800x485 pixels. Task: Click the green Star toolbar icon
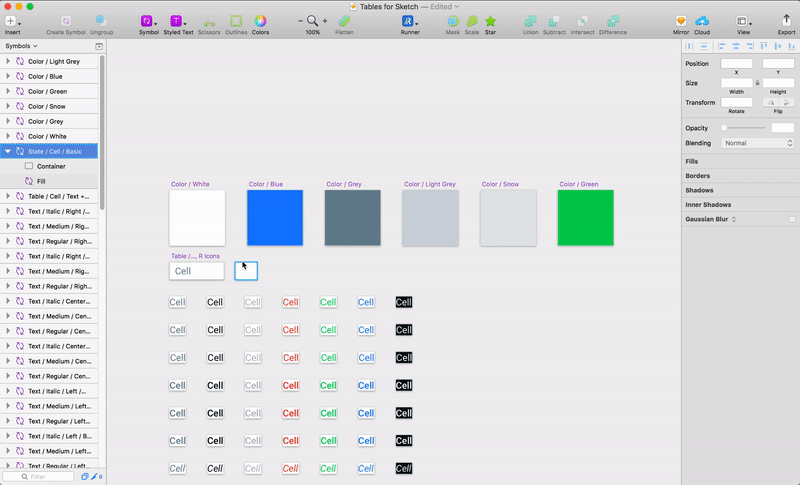tap(490, 21)
